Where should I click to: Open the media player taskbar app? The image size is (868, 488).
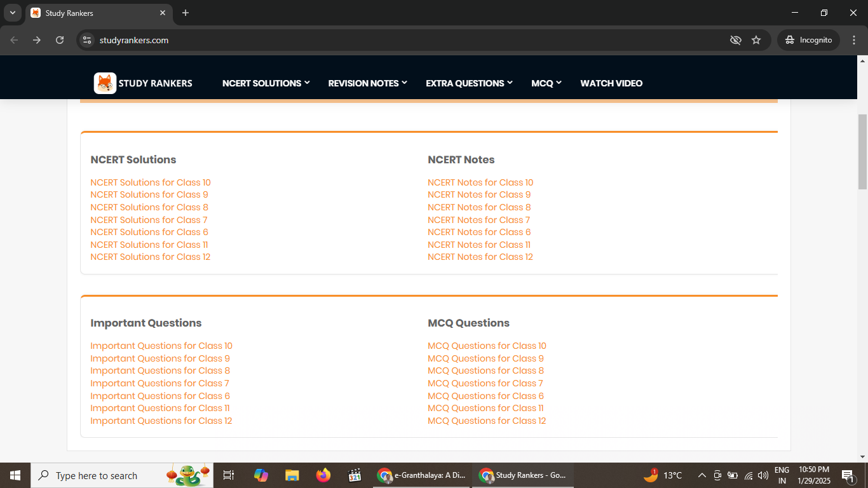click(355, 475)
